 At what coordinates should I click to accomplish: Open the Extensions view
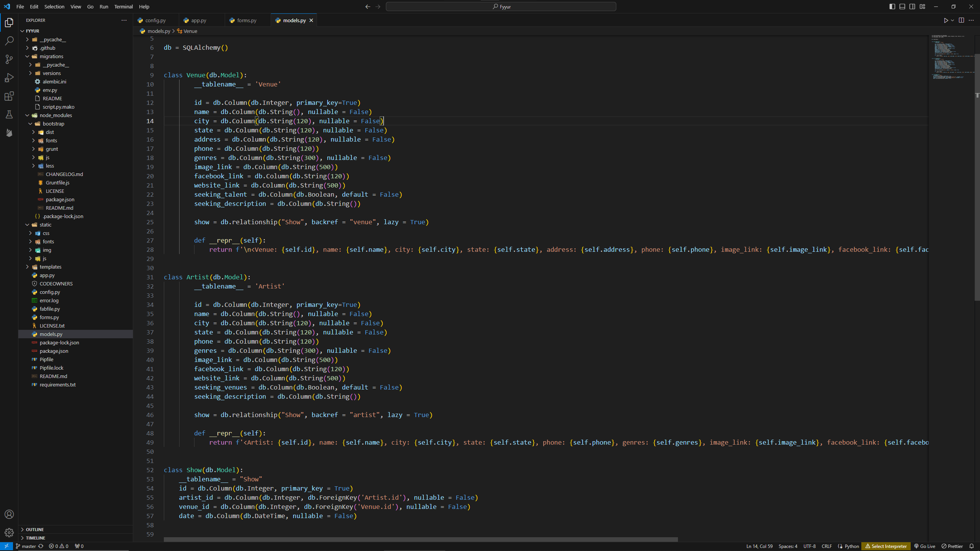9,96
